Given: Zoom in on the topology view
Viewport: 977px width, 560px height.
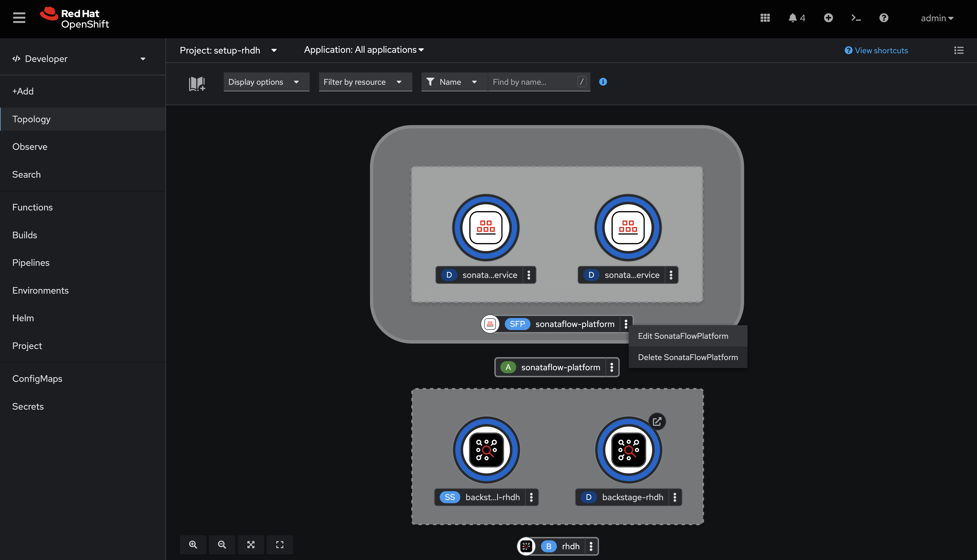Looking at the screenshot, I should click(x=193, y=545).
